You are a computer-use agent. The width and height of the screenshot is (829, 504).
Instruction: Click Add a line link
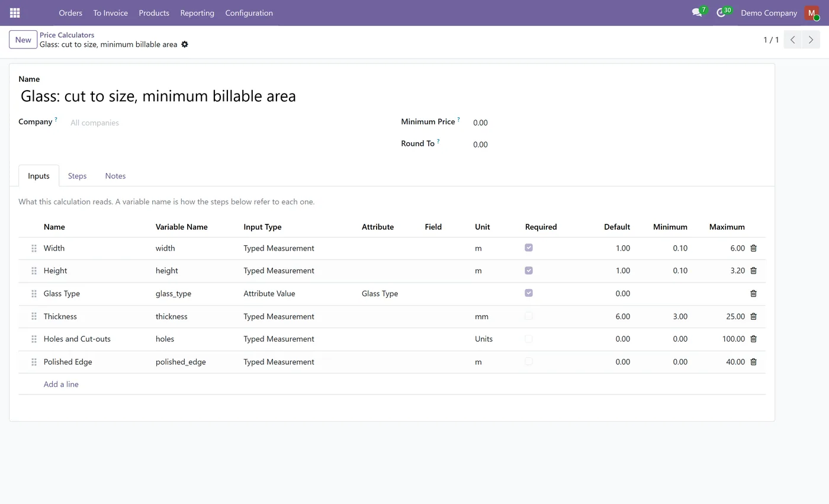[x=61, y=384]
